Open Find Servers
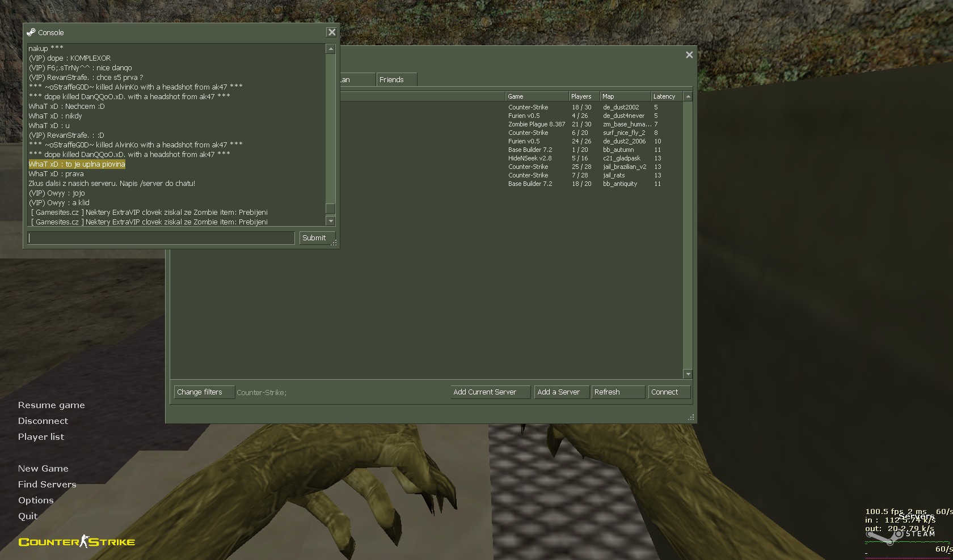The image size is (953, 560). coord(47,485)
